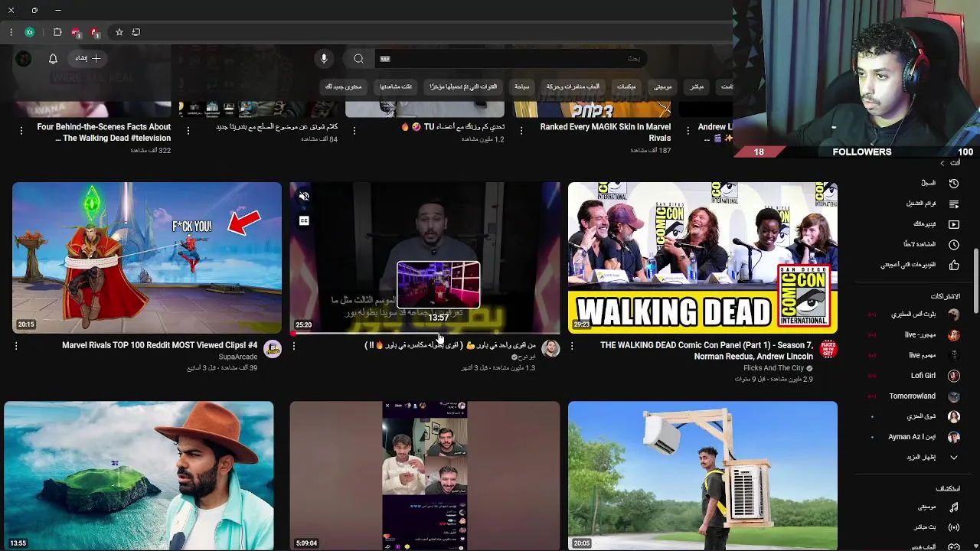The width and height of the screenshot is (980, 551).
Task: Open Music (موسيقى) note icon under Explore
Action: click(953, 507)
